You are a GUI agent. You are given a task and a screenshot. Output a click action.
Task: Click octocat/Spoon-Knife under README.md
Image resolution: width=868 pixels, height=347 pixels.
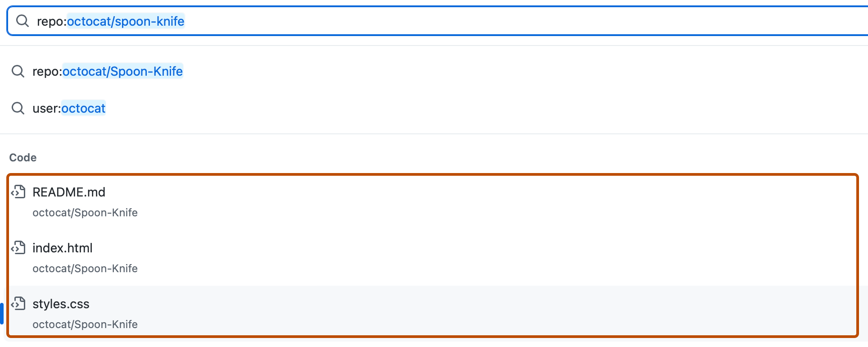click(85, 212)
